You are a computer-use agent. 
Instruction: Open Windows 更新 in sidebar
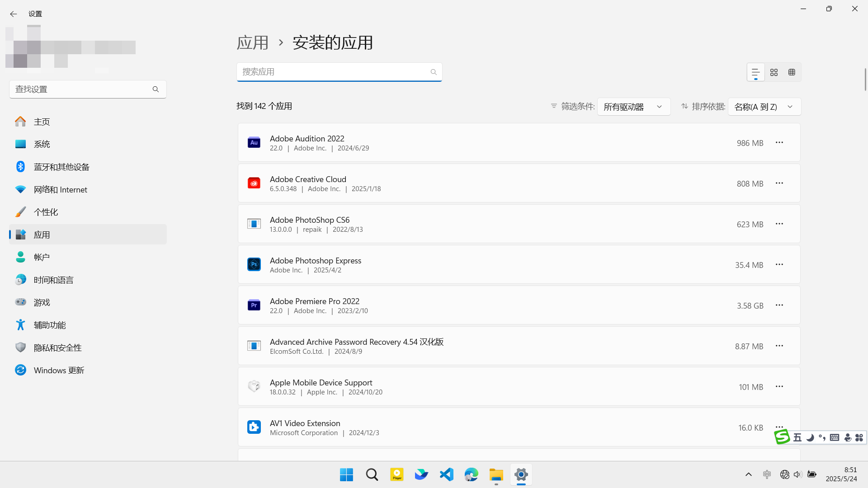point(59,371)
